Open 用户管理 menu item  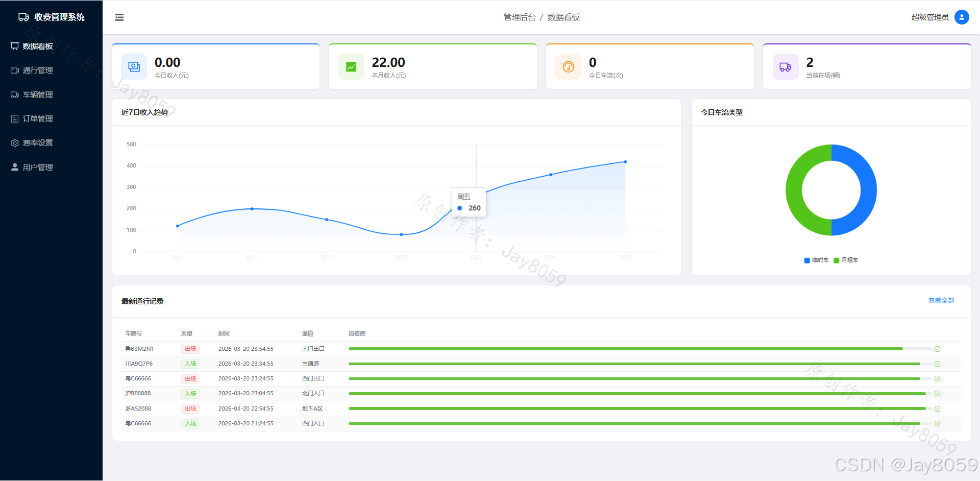pos(51,167)
